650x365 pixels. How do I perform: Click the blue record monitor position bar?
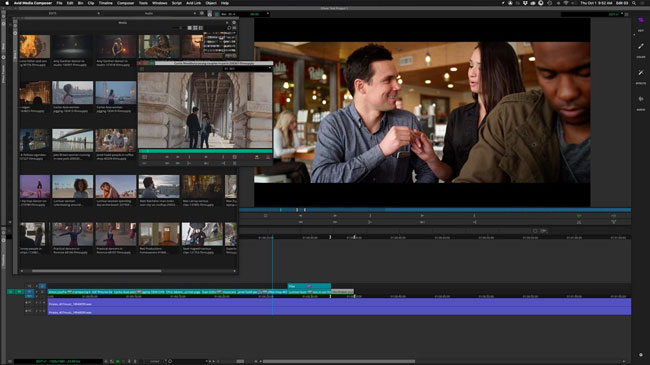[435, 210]
